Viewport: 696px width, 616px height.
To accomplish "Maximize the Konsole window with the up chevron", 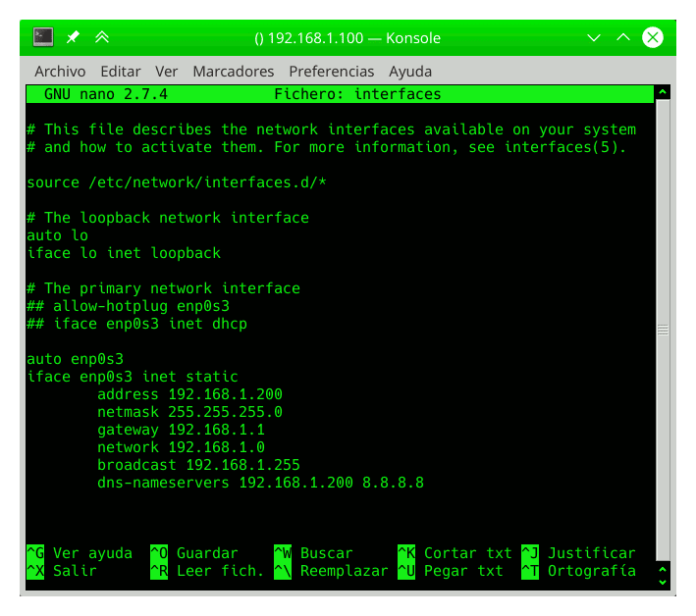I will pos(623,37).
